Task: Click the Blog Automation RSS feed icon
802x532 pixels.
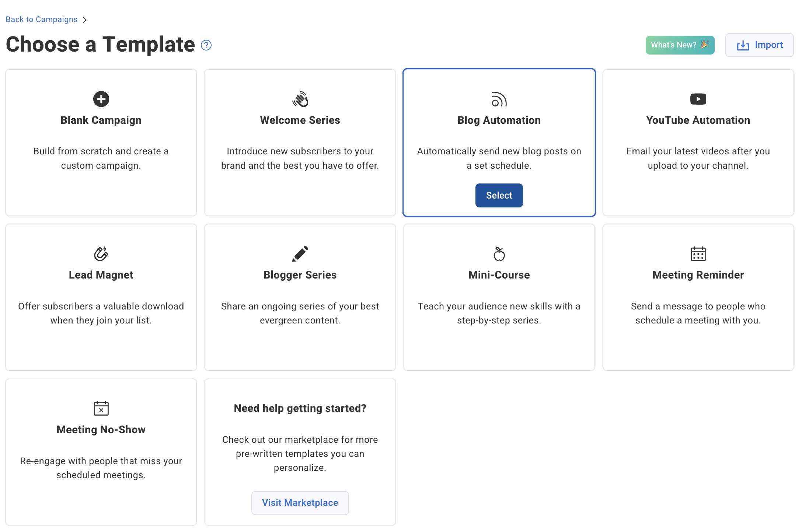Action: point(499,99)
